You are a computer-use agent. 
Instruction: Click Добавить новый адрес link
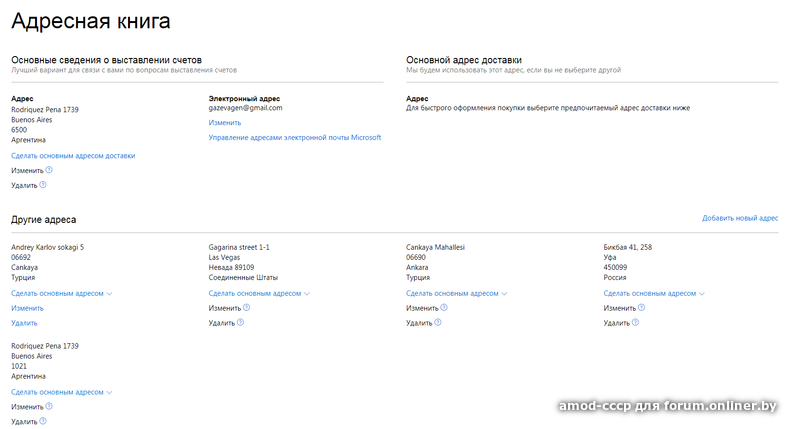pyautogui.click(x=740, y=218)
